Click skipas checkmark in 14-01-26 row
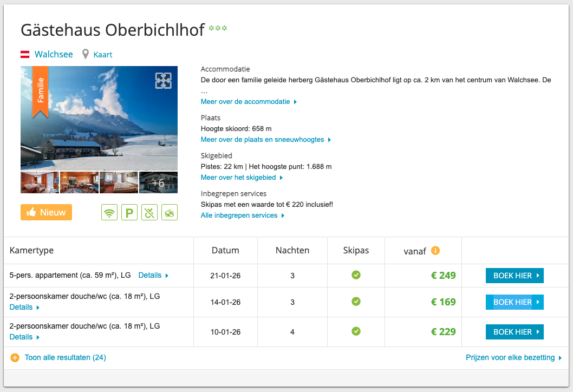Screen dimensions: 573x392 pos(356,302)
